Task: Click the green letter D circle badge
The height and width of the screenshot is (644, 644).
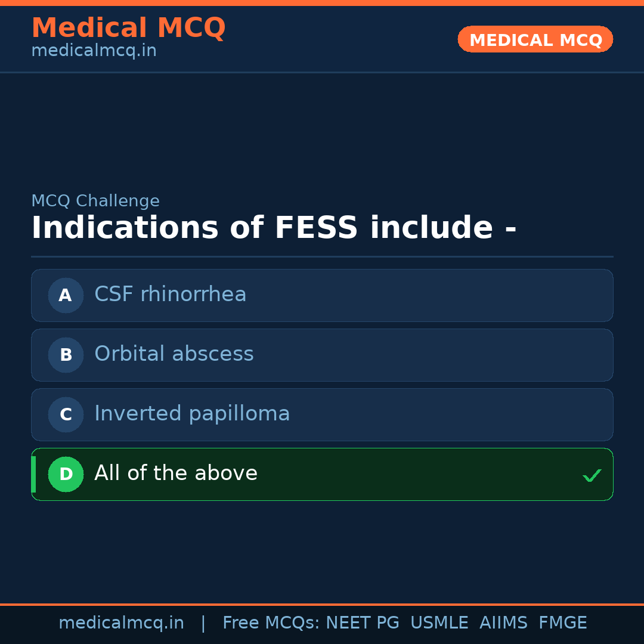Action: (x=66, y=474)
